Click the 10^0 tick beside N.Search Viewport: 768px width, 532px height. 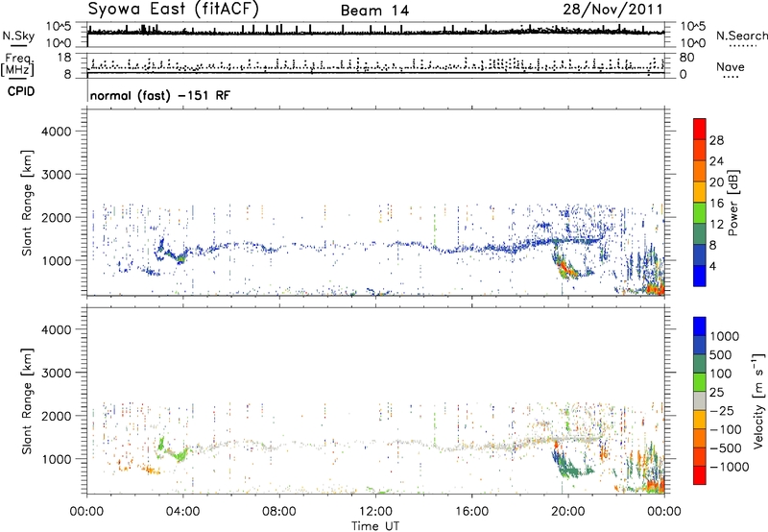[x=692, y=43]
